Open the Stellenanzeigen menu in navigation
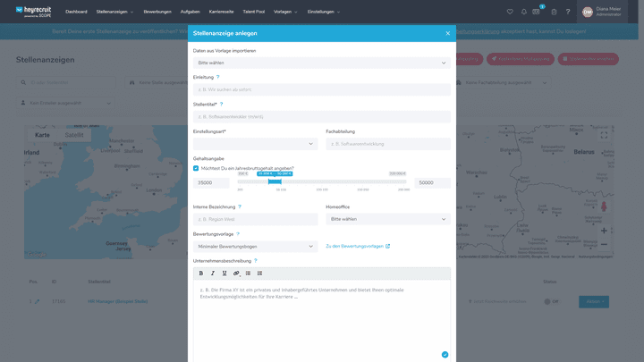 point(114,12)
